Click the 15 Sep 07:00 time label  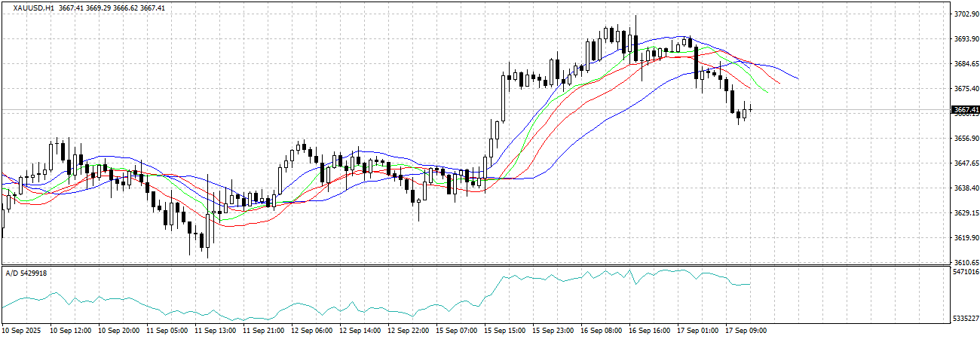(x=455, y=331)
